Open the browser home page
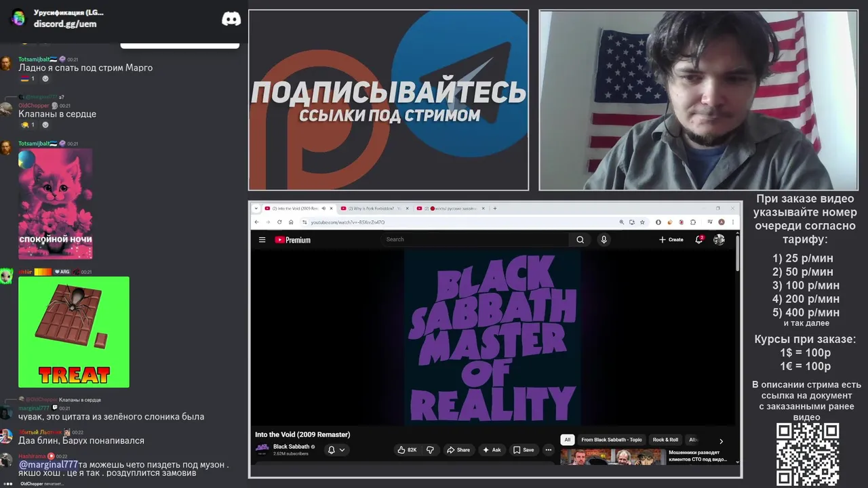 291,222
